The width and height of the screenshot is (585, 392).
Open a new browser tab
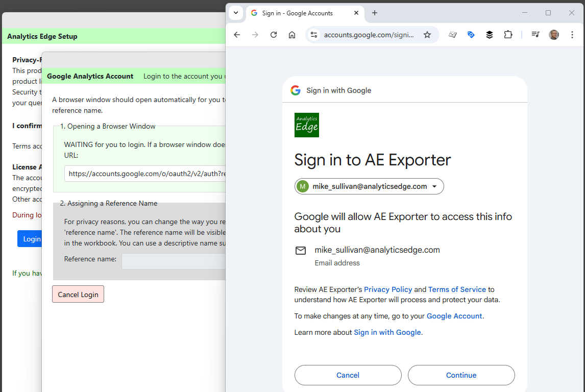click(375, 13)
